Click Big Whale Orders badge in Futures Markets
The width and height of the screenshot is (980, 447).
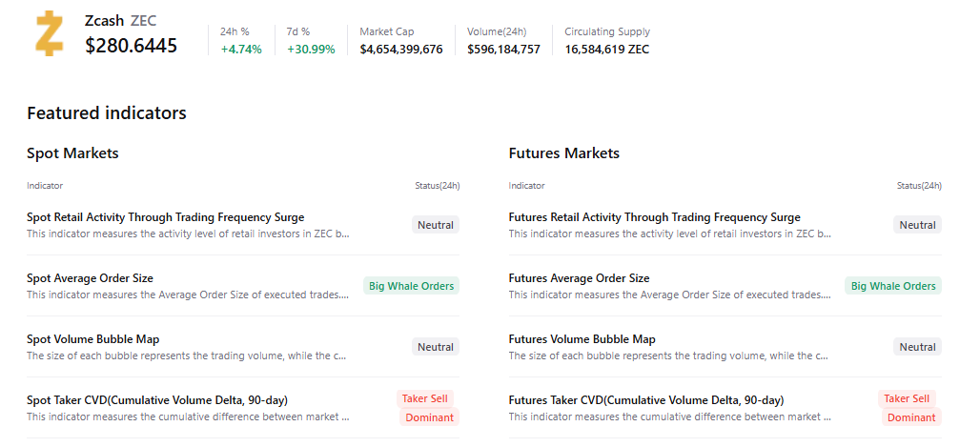pyautogui.click(x=893, y=286)
